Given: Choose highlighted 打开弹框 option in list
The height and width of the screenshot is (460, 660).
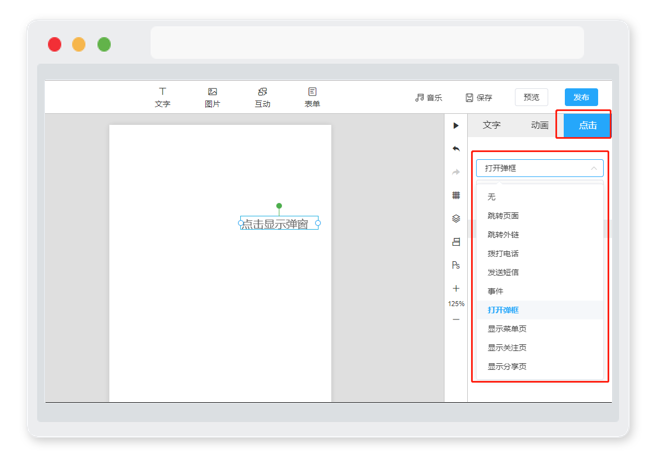Looking at the screenshot, I should coord(540,310).
